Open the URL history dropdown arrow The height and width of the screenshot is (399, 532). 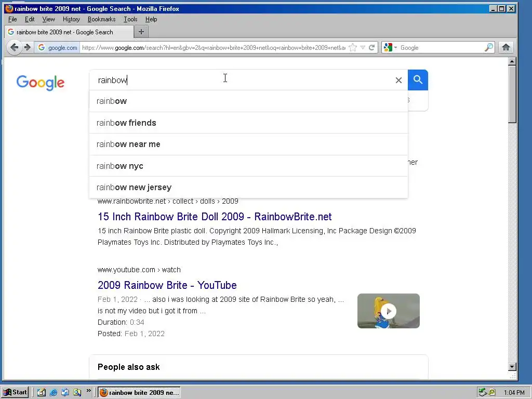tap(363, 47)
